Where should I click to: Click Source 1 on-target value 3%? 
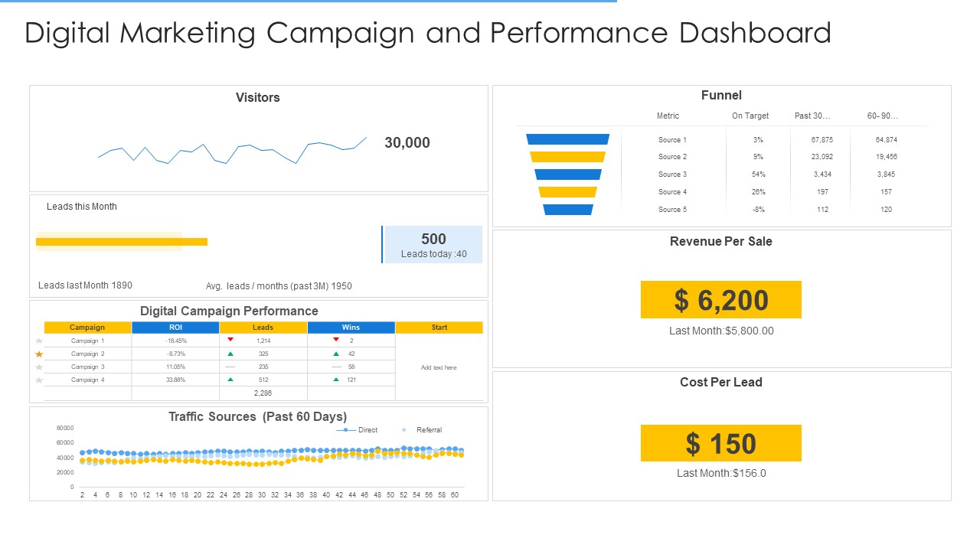point(758,140)
